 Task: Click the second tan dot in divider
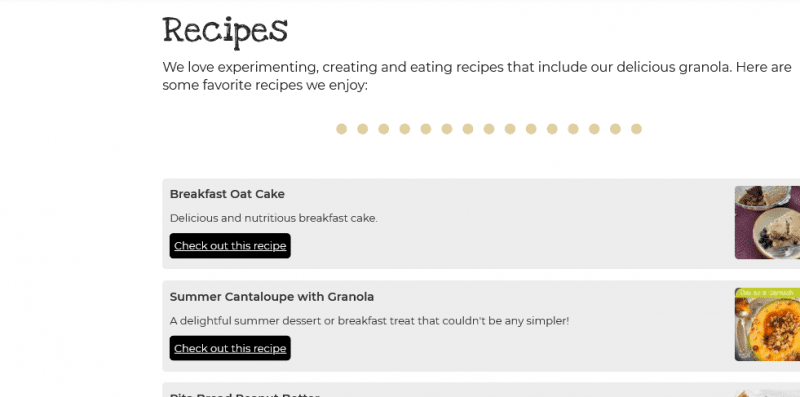(362, 129)
